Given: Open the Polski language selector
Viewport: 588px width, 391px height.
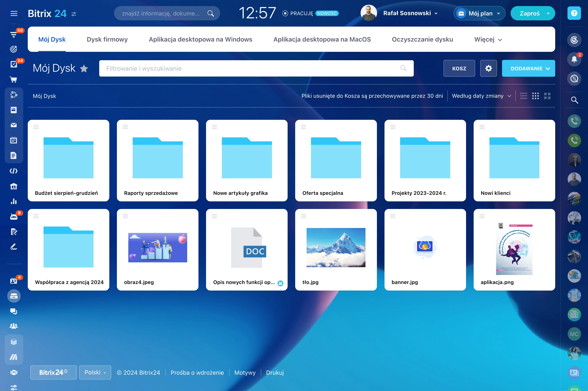Looking at the screenshot, I should pyautogui.click(x=95, y=372).
